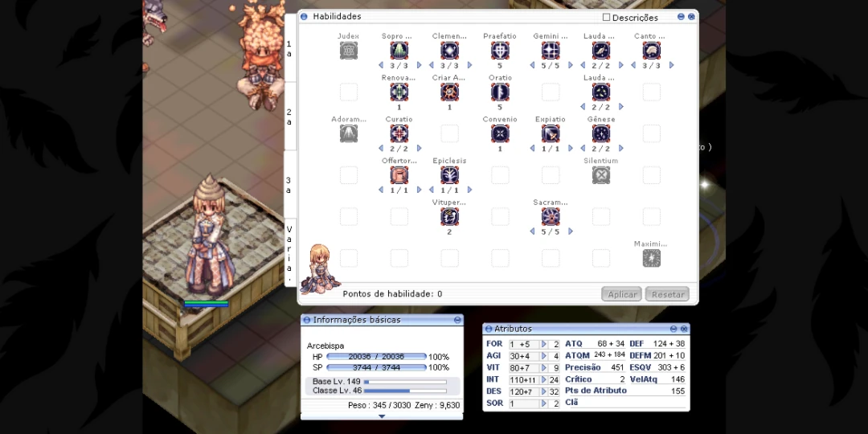The width and height of the screenshot is (868, 434).
Task: Click the Base Lv. 149 experience bar
Action: pyautogui.click(x=405, y=382)
